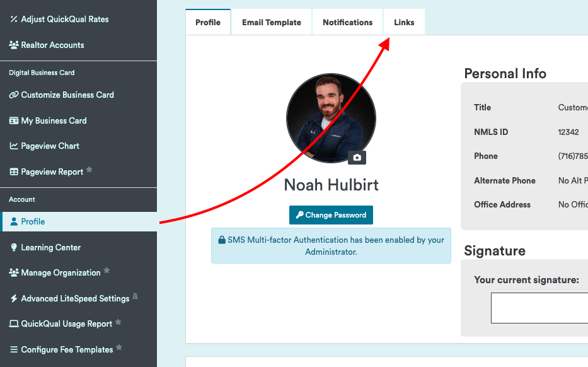
Task: Click the star badge next to QuickQual Usage Report
Action: [x=118, y=322]
